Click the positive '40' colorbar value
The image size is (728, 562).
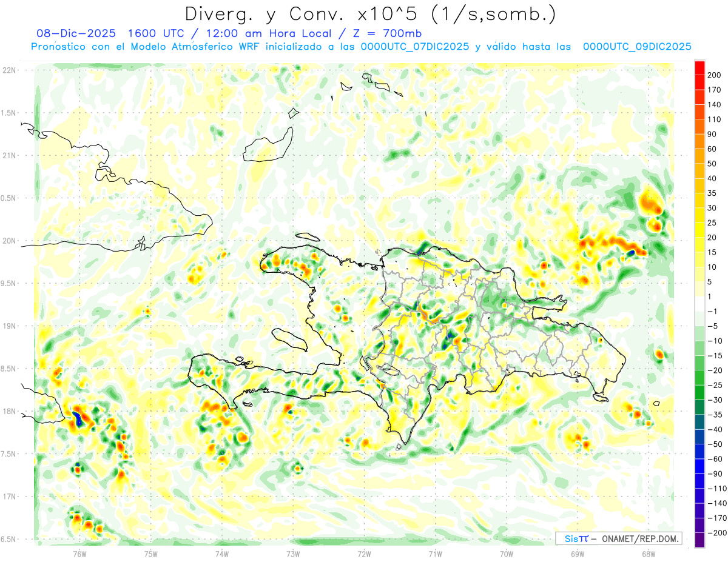pos(712,178)
